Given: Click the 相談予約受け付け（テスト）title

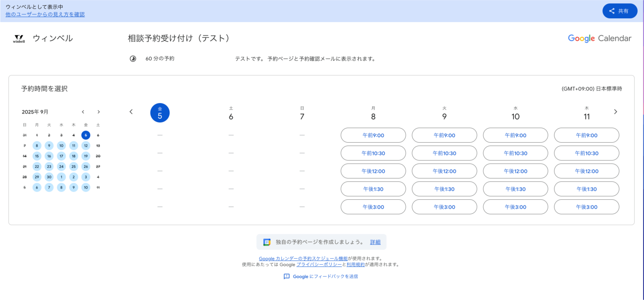Looking at the screenshot, I should tap(179, 38).
